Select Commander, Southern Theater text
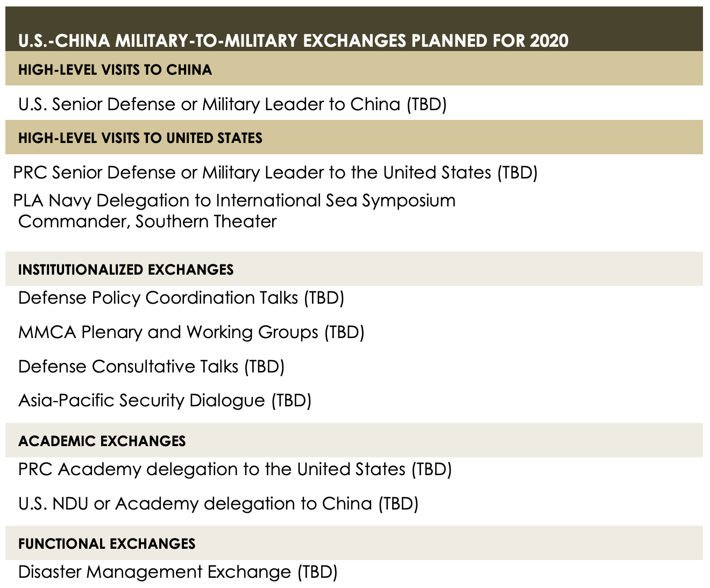 (x=147, y=221)
